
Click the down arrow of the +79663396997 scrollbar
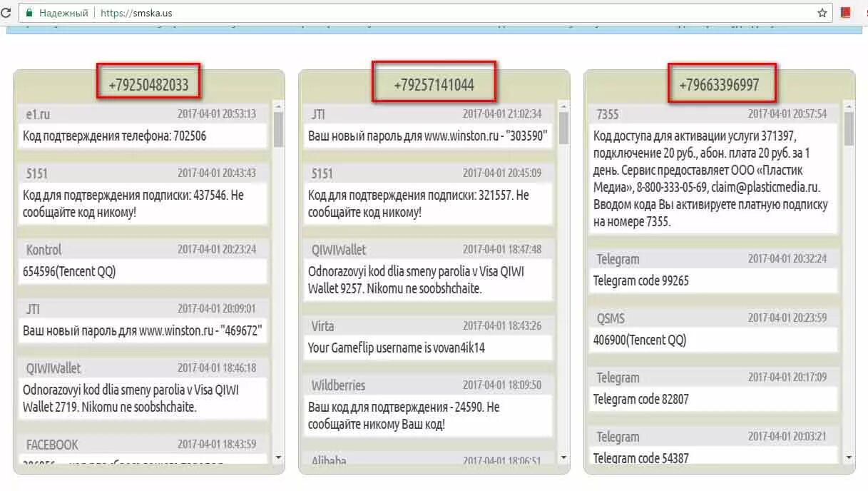click(849, 457)
